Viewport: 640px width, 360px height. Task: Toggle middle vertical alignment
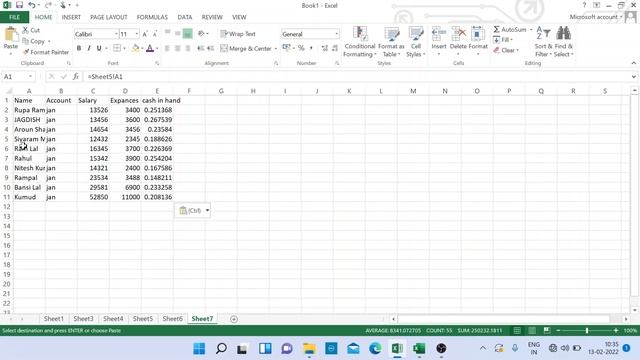pyautogui.click(x=177, y=34)
